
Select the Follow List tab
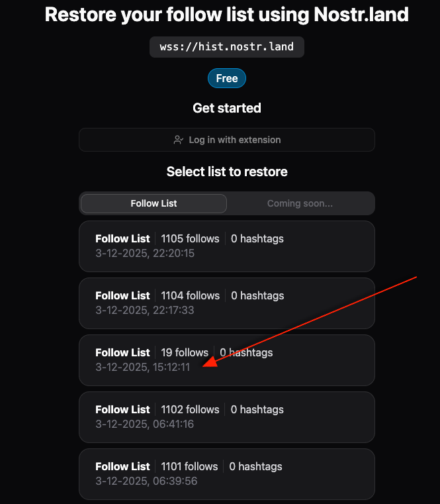click(x=154, y=203)
